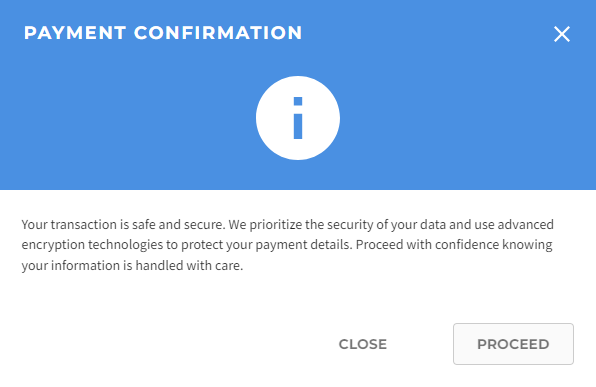Click the white info circle icon
Screen dimensions: 596x387
pos(298,118)
